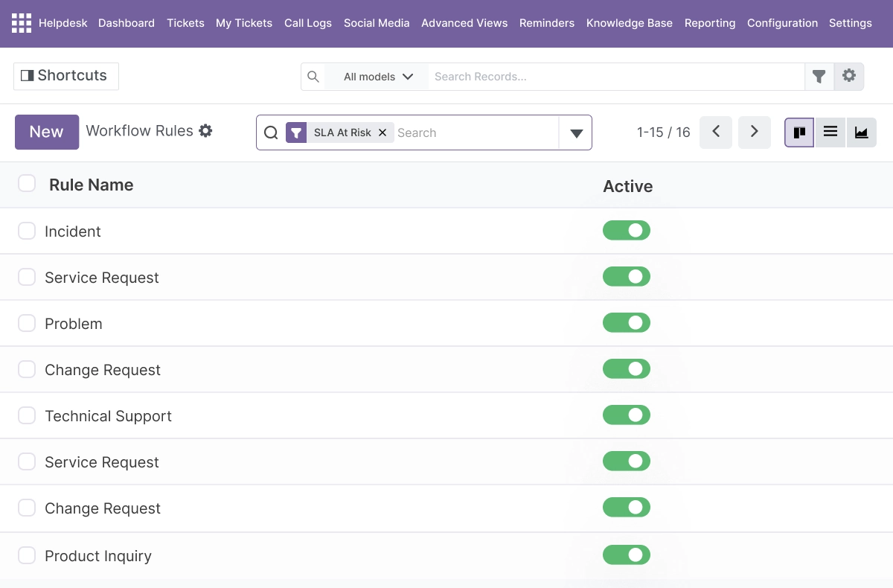The height and width of the screenshot is (588, 893).
Task: Open the Call Logs menu
Action: pos(308,23)
